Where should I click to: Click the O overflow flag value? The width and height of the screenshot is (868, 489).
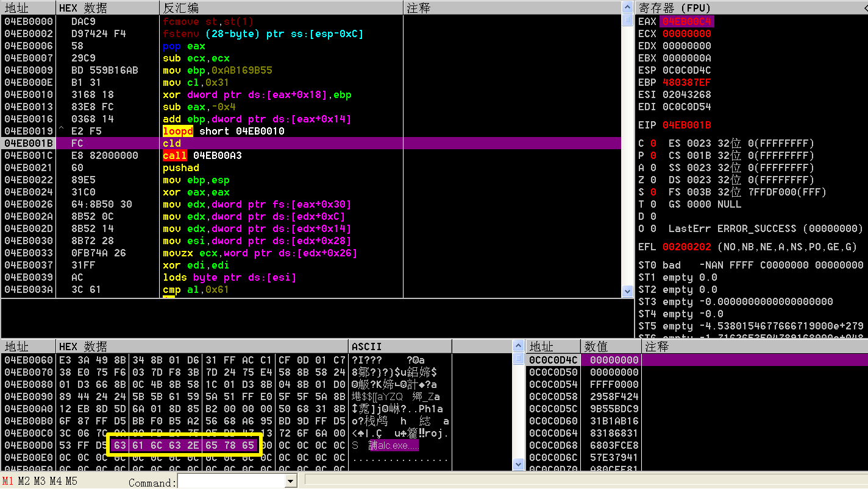point(653,228)
